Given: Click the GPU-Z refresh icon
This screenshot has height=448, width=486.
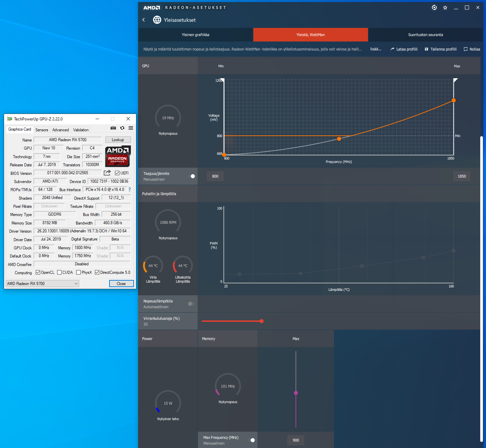Looking at the screenshot, I should [122, 128].
